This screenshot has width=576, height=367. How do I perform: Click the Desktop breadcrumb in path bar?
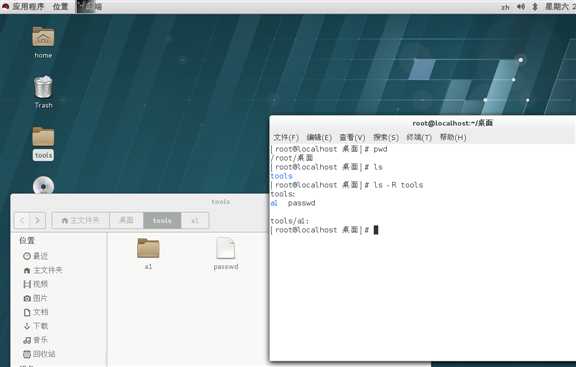[x=126, y=220]
